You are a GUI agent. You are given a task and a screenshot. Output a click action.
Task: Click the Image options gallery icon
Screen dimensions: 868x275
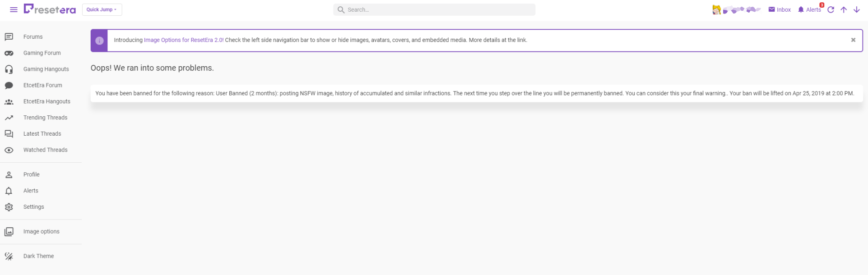9,232
